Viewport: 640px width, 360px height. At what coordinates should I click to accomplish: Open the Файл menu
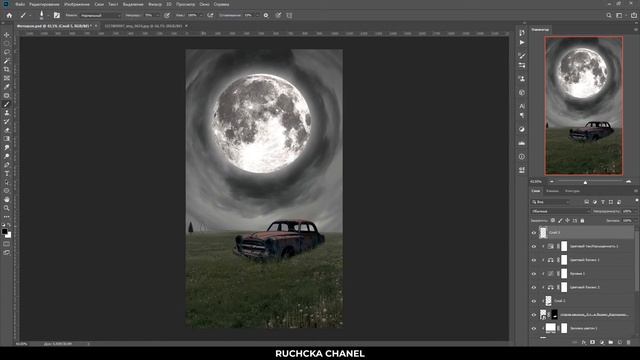click(x=20, y=4)
